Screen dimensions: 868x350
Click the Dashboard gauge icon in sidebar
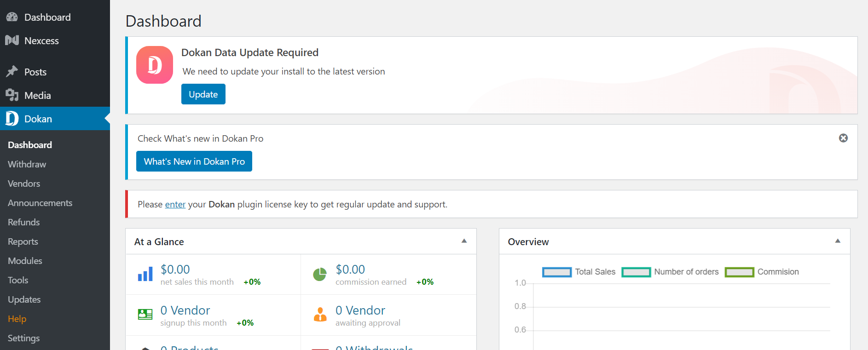click(x=12, y=17)
